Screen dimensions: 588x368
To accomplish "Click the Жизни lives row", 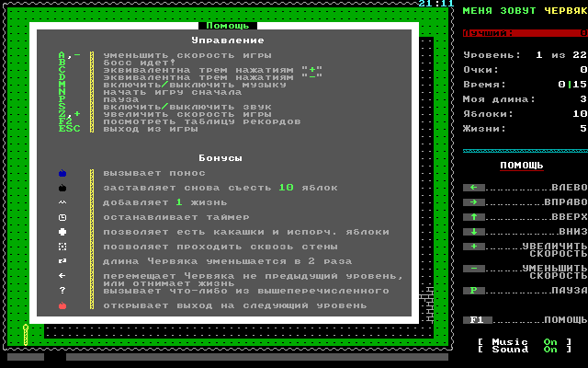I will click(525, 129).
